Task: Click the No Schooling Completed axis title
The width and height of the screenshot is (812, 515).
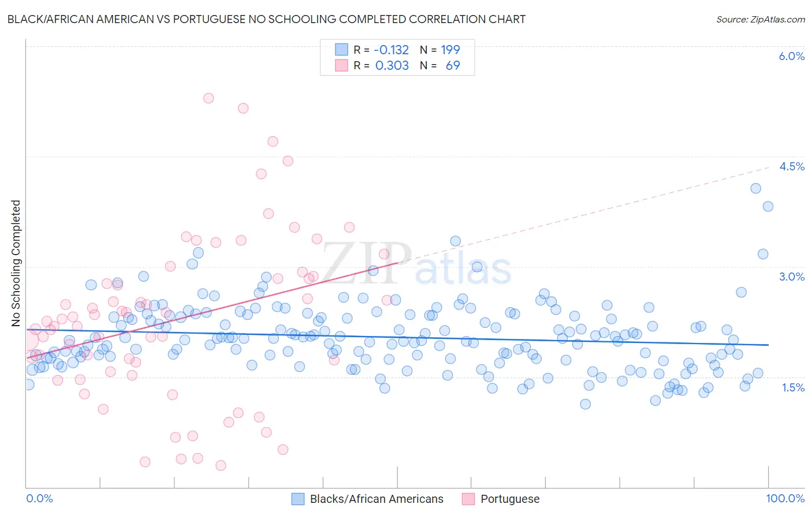Action: (x=16, y=263)
